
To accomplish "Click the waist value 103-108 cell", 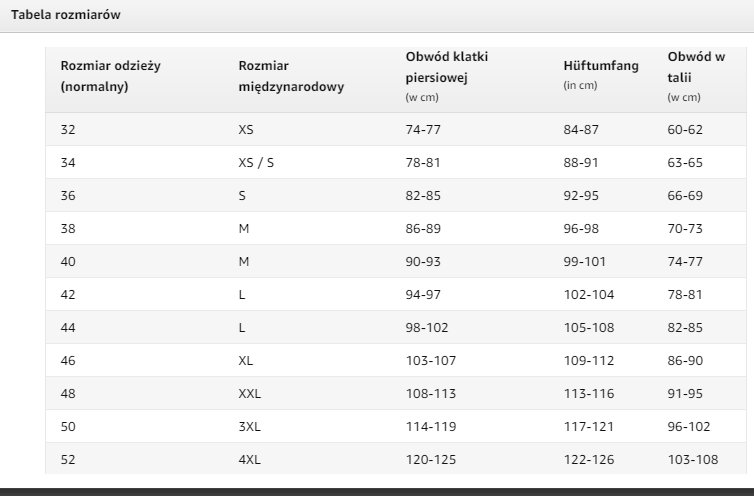I will coord(693,459).
